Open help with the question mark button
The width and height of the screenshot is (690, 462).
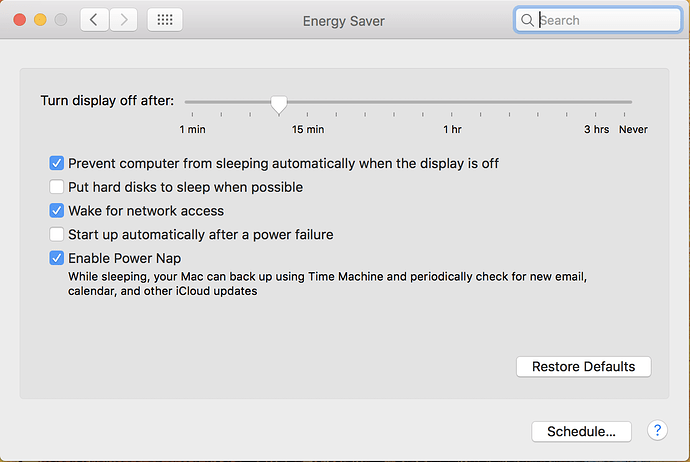(x=657, y=430)
